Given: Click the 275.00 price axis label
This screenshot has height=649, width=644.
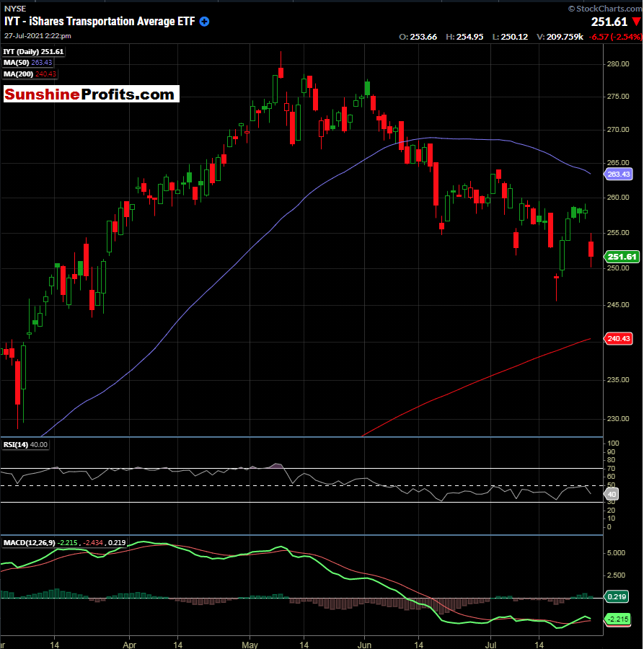Looking at the screenshot, I should click(x=618, y=97).
